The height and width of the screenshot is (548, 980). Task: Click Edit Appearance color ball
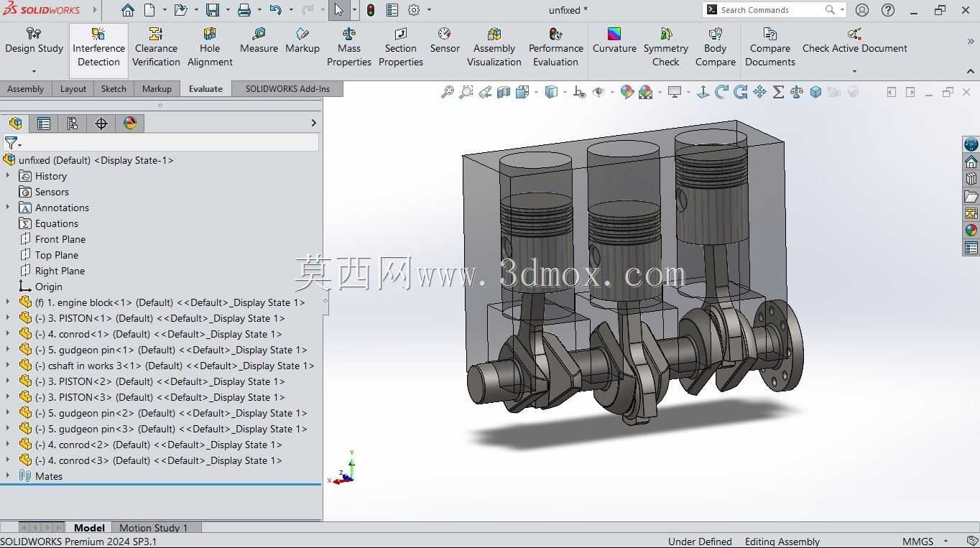[627, 92]
